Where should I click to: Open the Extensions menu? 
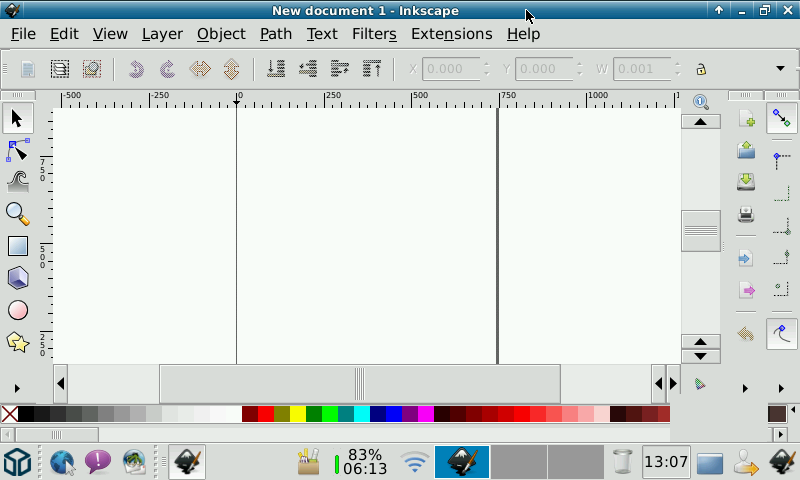(452, 34)
